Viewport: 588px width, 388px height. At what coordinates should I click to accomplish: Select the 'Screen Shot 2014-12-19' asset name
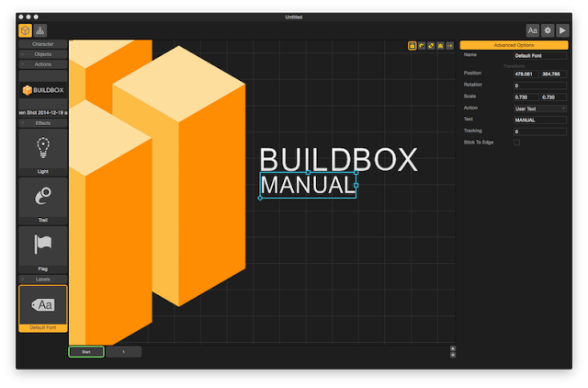[x=43, y=112]
